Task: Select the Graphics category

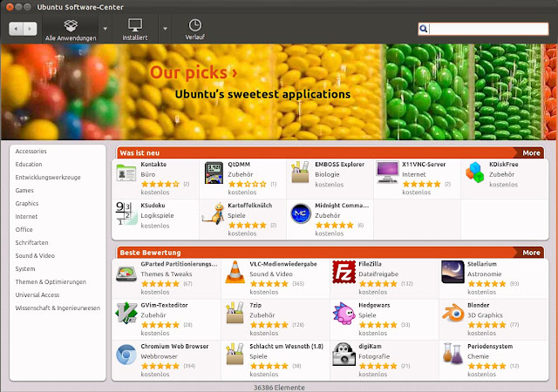Action: pyautogui.click(x=27, y=204)
